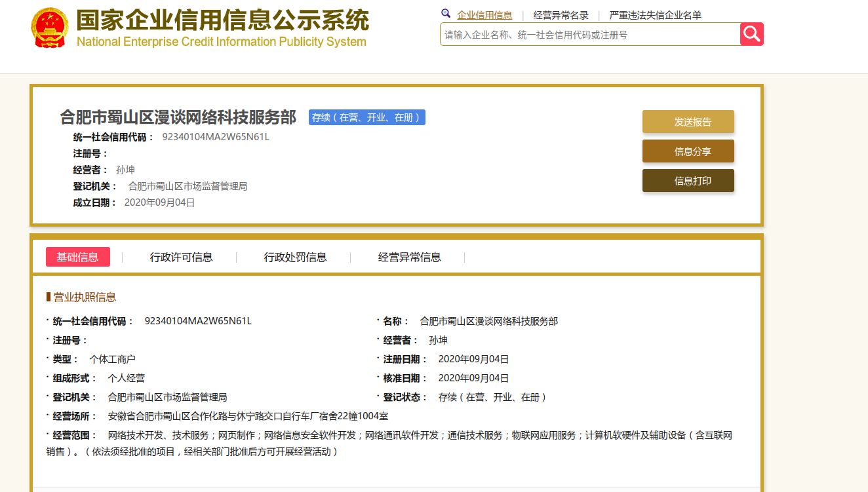Click the 核准日期 value 2020年09月04日
Image resolution: width=868 pixels, height=492 pixels.
click(473, 378)
